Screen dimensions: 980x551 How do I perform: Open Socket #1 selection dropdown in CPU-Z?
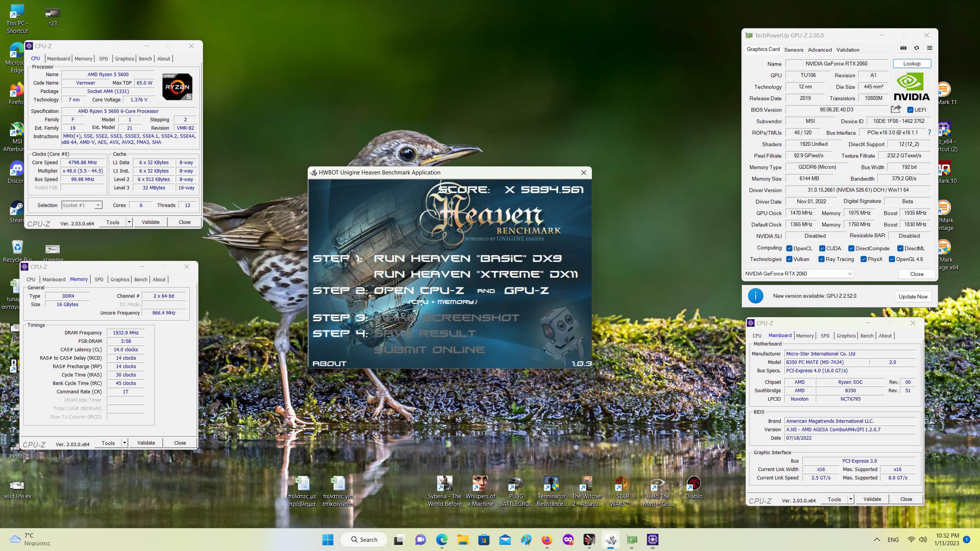[x=82, y=205]
